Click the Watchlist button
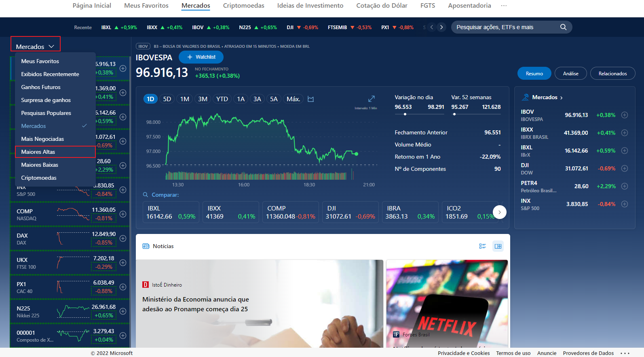Screen dimensions: 644x357 (x=201, y=57)
